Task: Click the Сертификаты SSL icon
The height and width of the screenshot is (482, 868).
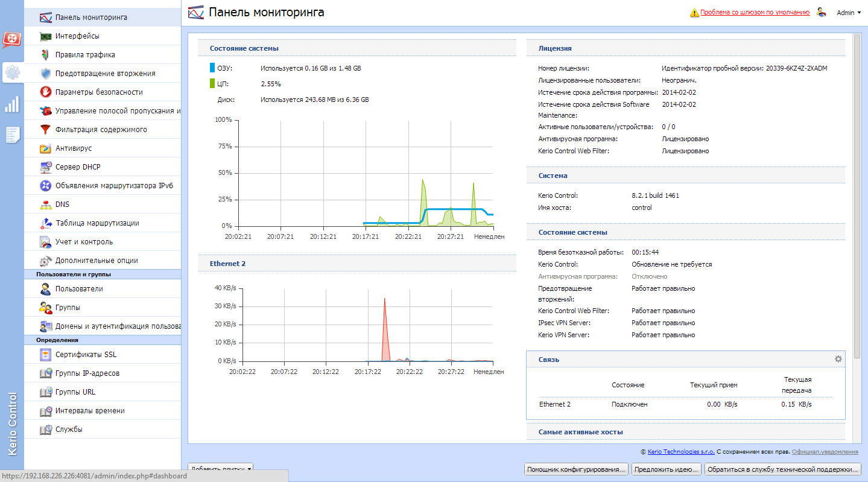Action: 46,354
